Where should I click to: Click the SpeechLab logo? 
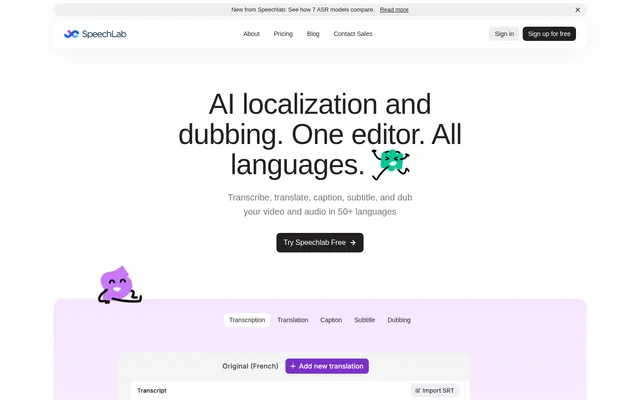pos(95,34)
